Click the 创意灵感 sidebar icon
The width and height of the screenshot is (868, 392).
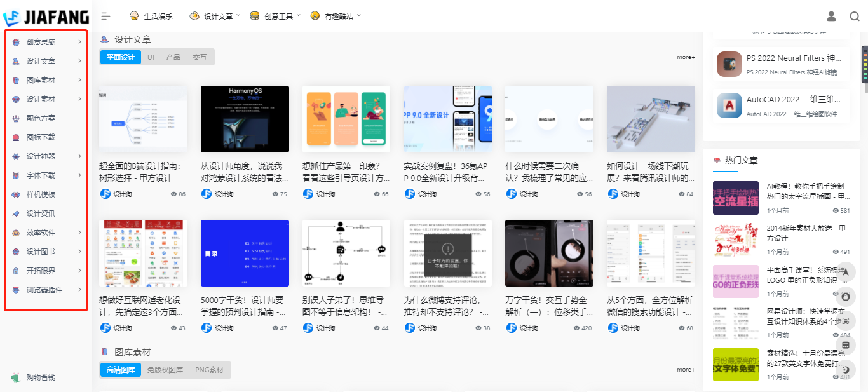coord(16,42)
